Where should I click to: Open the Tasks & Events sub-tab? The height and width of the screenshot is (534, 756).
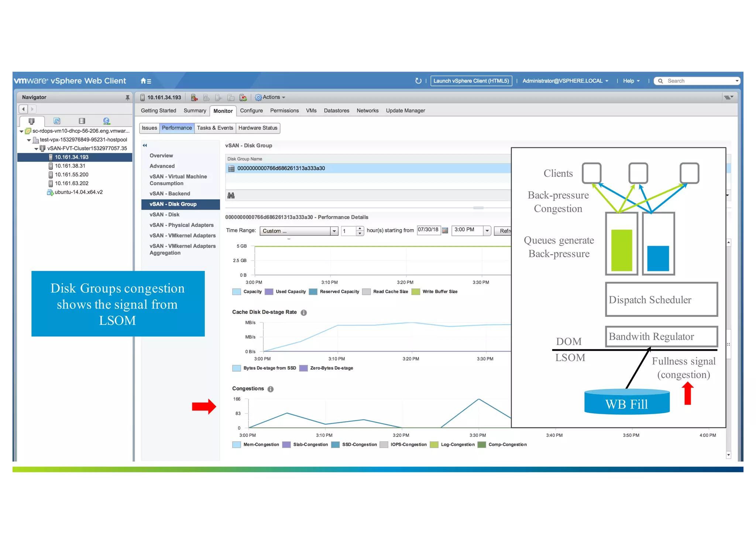(x=215, y=128)
